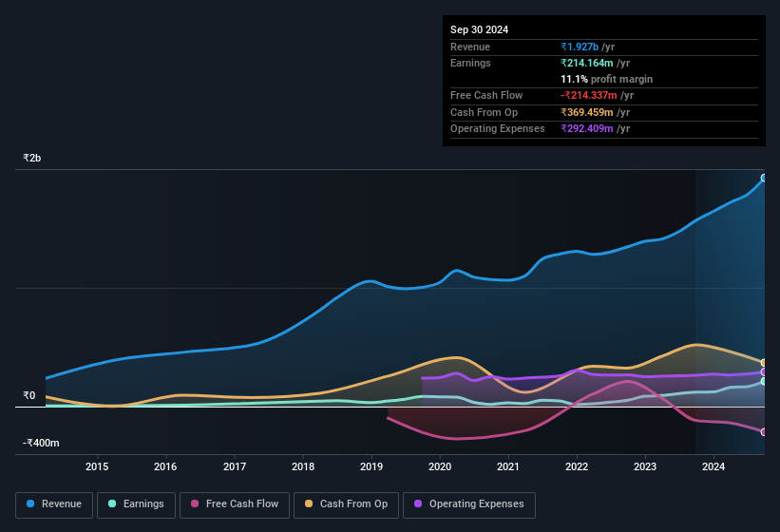Click the -₹400m y-axis label

pos(41,443)
